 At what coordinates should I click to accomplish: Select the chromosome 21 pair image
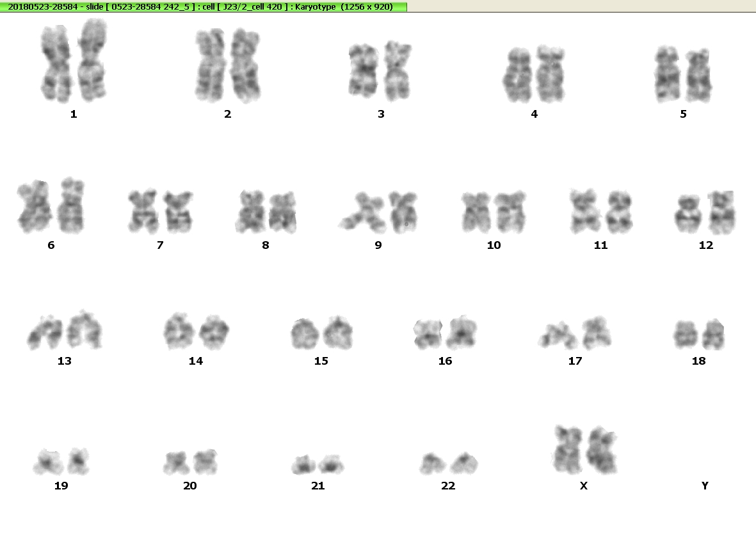tap(318, 465)
